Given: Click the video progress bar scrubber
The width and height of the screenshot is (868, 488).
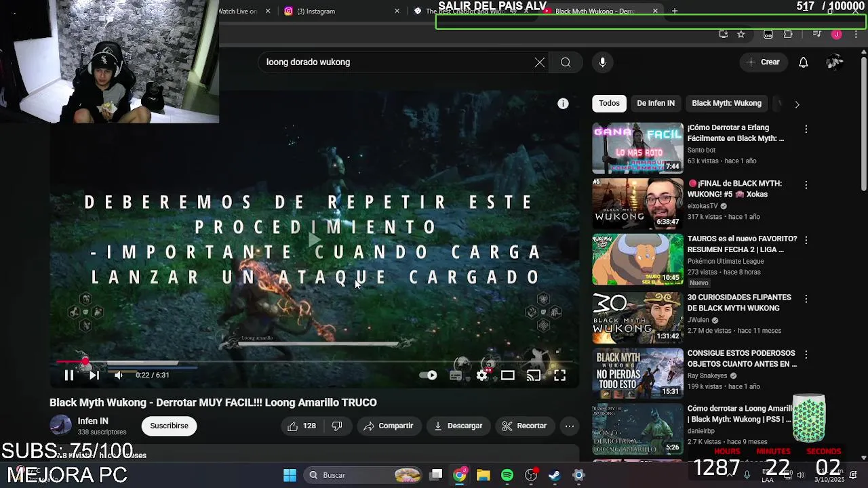Looking at the screenshot, I should pyautogui.click(x=85, y=362).
